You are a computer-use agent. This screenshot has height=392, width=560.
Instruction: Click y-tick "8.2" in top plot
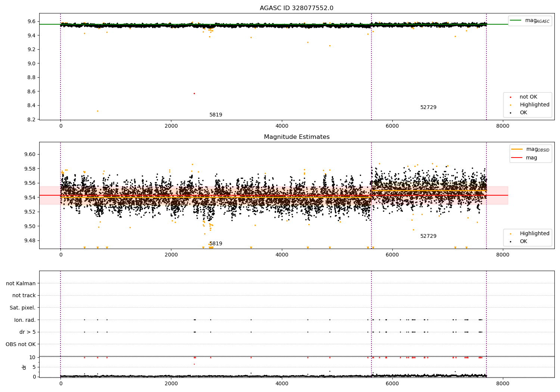tap(32, 119)
